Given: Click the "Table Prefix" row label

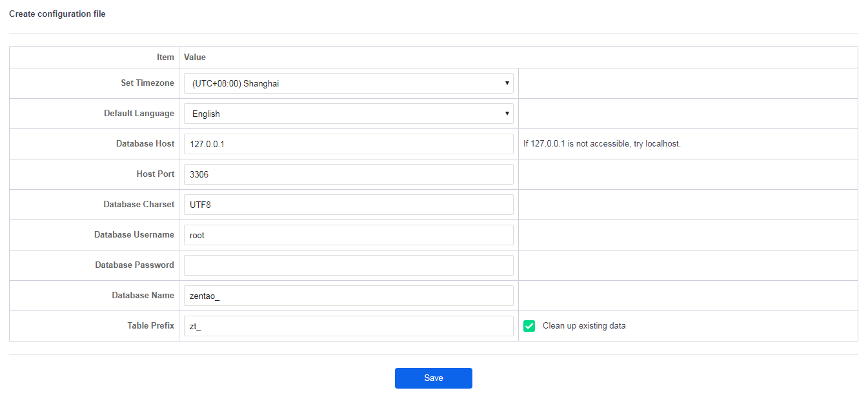Looking at the screenshot, I should (150, 326).
